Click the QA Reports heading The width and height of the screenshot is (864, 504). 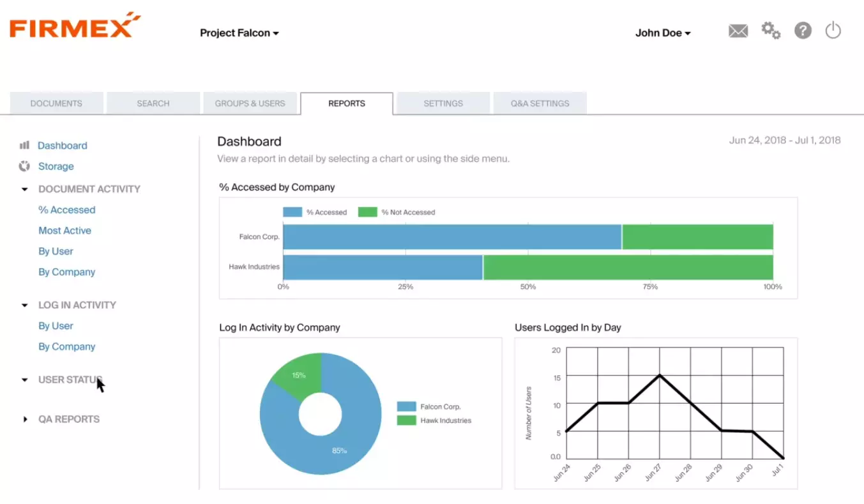click(69, 420)
